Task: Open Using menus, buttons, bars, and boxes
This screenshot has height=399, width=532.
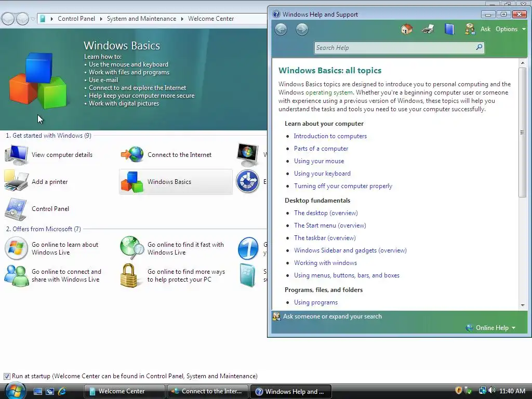Action: [347, 275]
